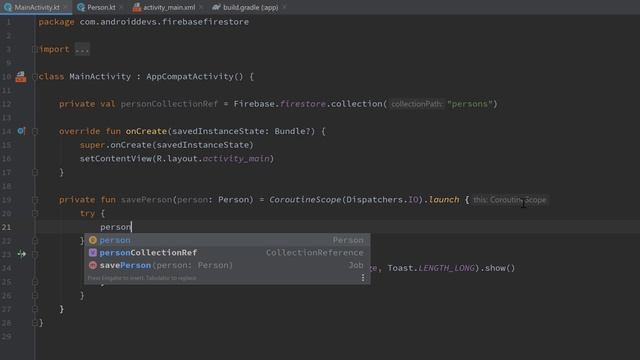Click AppCompatActivity() in class declaration
Screen dimensions: 640x360
pyautogui.click(x=195, y=77)
